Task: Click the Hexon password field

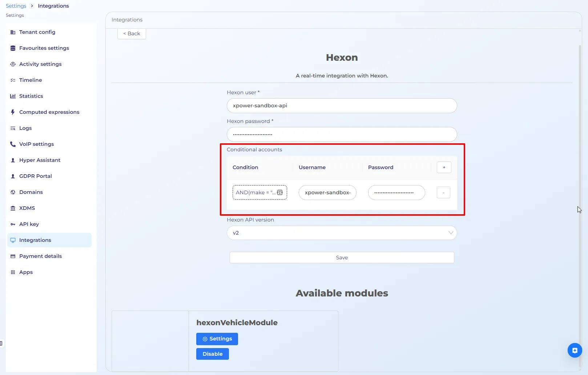Action: coord(342,134)
